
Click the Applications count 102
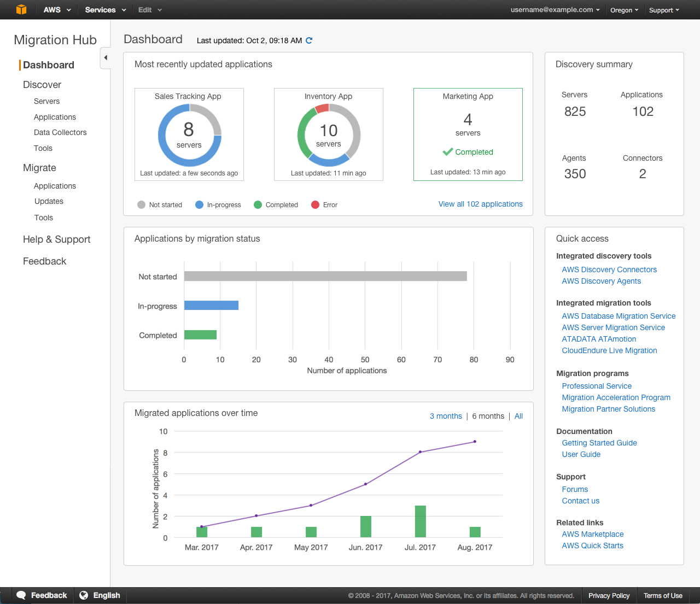click(643, 112)
